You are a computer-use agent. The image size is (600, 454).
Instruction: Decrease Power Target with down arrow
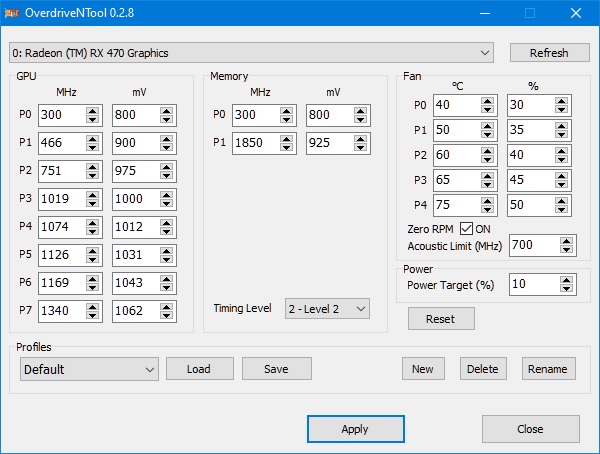coord(566,289)
